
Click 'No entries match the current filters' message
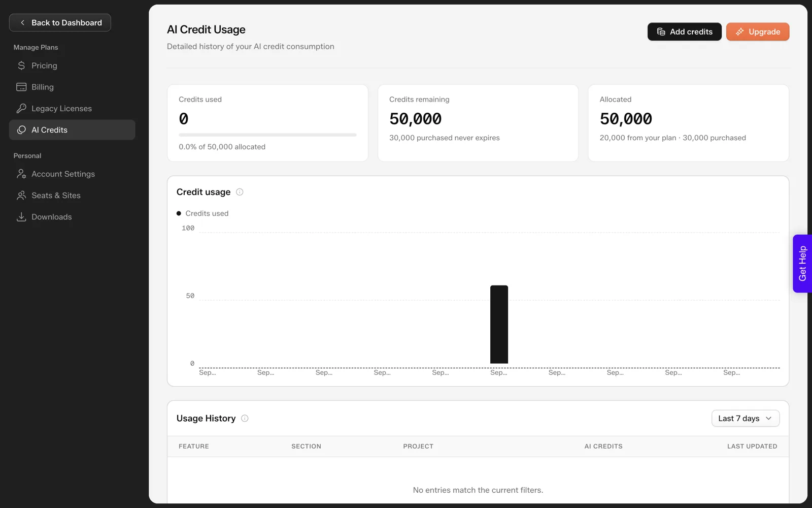point(478,490)
